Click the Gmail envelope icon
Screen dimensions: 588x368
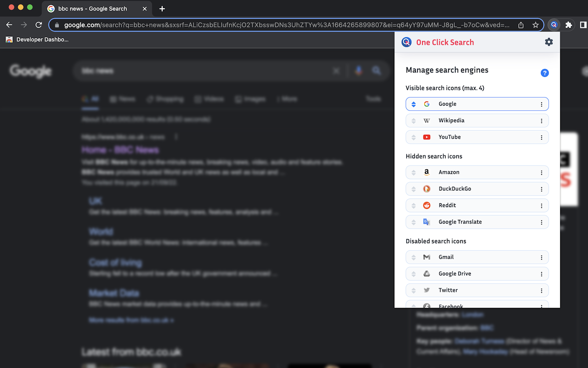point(427,257)
